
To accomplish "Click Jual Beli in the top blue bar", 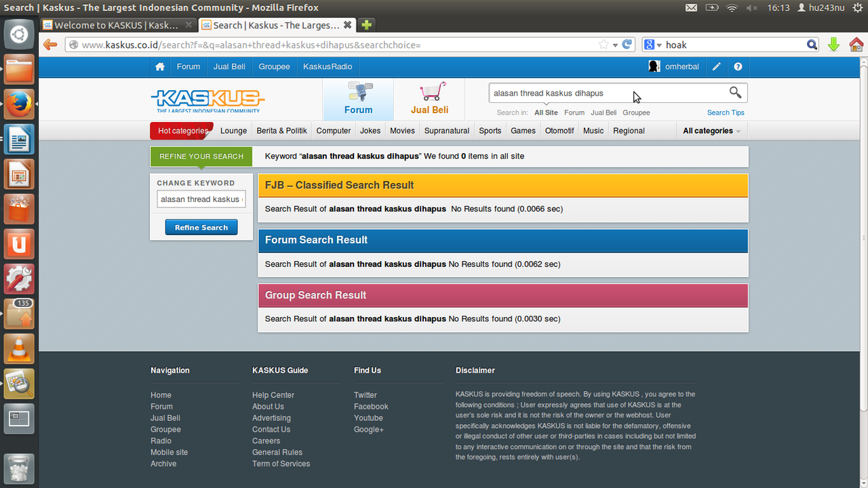I will tap(229, 66).
